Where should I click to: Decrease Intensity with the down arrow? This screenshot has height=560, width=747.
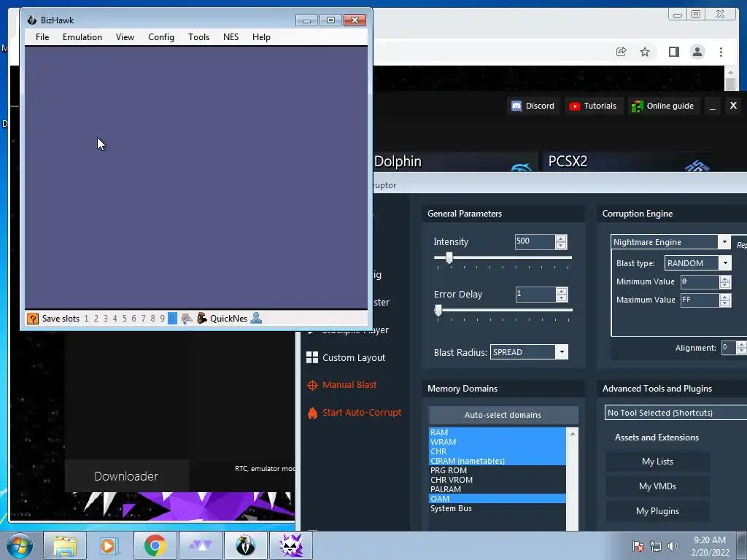click(x=561, y=245)
